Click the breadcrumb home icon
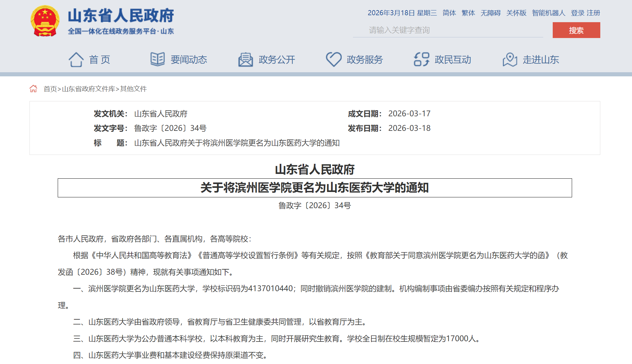This screenshot has height=364, width=632. click(x=34, y=89)
